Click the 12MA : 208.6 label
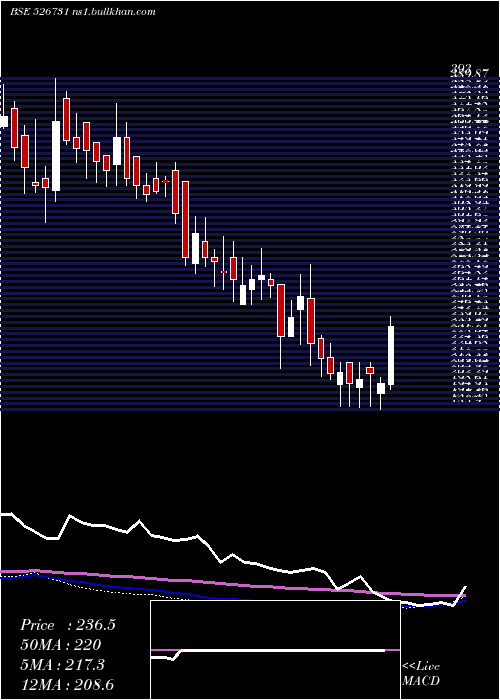The width and height of the screenshot is (500, 700). coord(69,685)
